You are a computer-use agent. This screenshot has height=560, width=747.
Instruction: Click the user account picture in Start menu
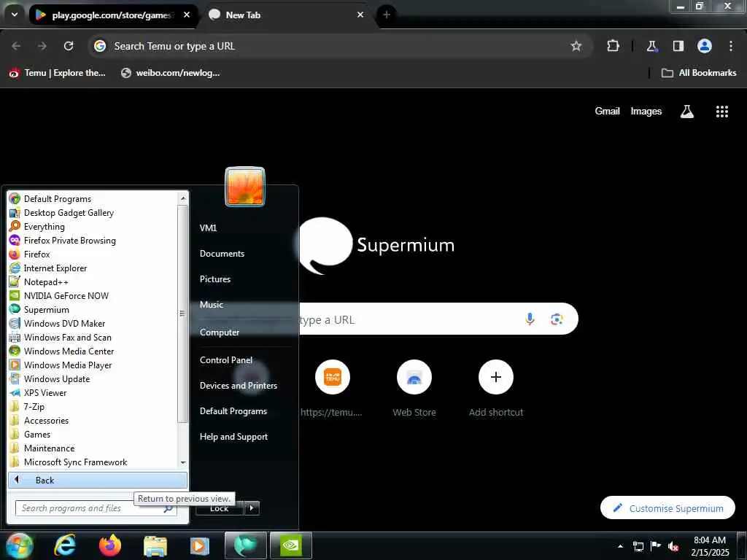tap(245, 187)
